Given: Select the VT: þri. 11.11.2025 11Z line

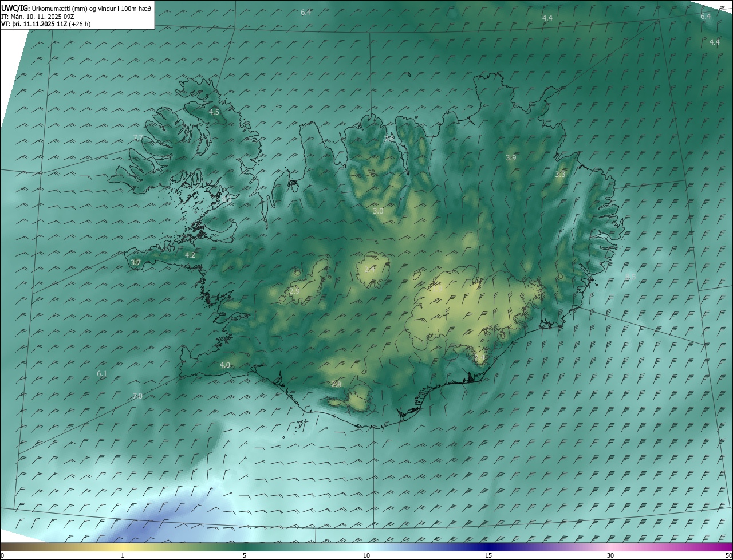Looking at the screenshot, I should point(46,24).
